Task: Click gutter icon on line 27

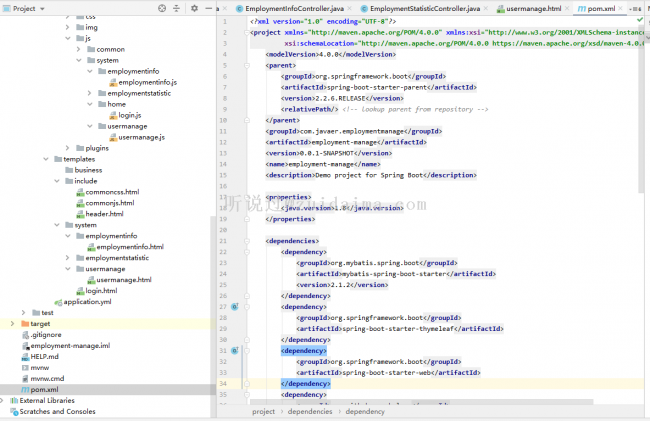Action: click(233, 308)
